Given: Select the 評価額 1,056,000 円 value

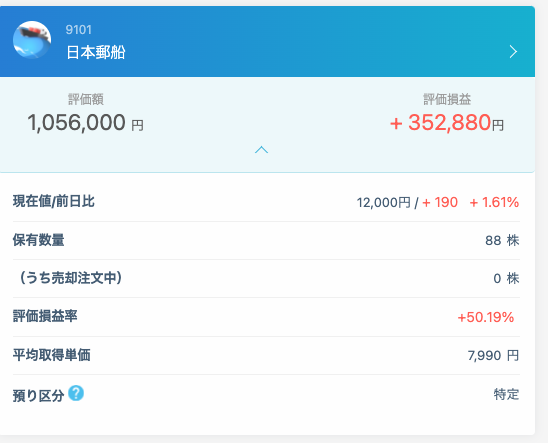Looking at the screenshot, I should [x=85, y=123].
